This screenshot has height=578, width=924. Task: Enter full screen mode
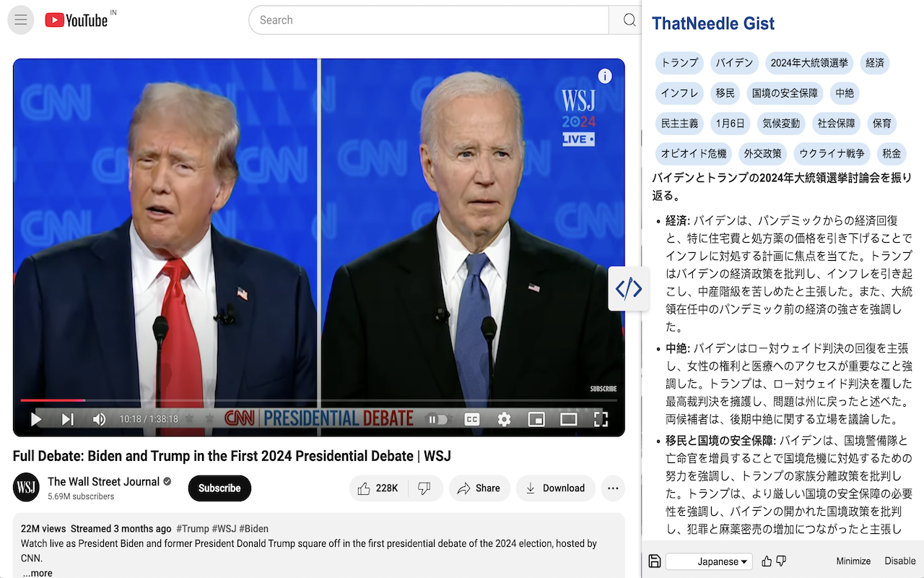(601, 419)
